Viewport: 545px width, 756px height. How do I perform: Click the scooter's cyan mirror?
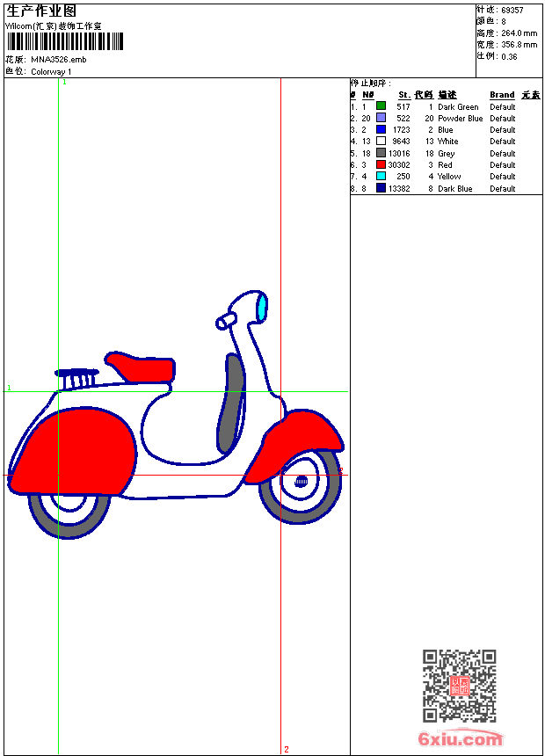tap(261, 307)
